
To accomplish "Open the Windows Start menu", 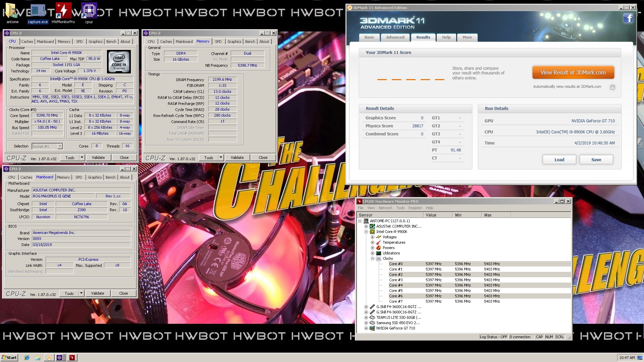I will pos(9,358).
